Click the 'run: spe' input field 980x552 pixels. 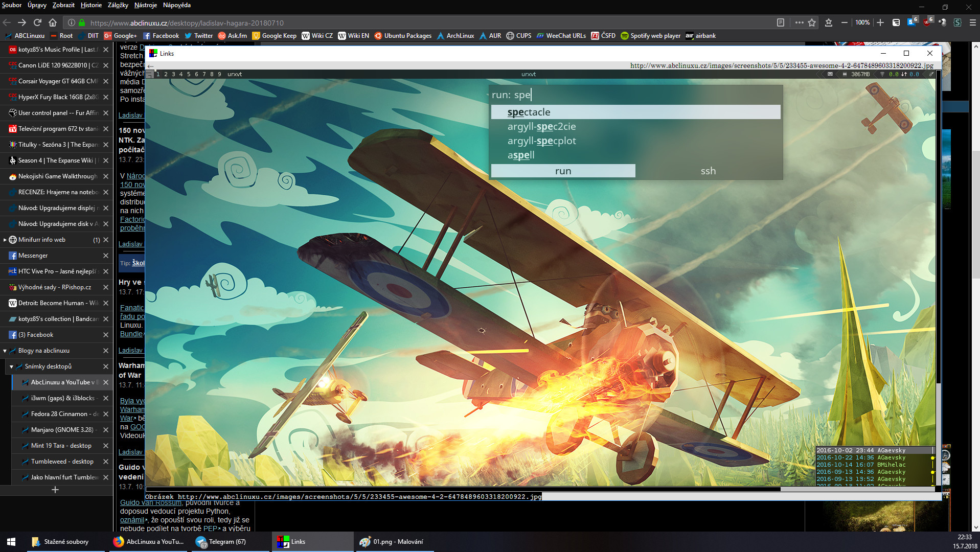tap(635, 95)
